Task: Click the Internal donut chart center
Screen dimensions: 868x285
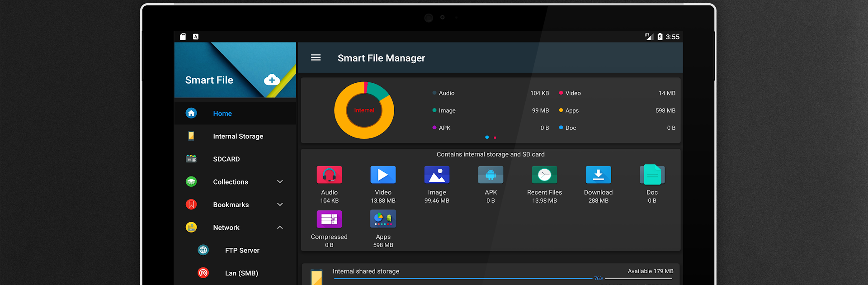Action: coord(364,110)
